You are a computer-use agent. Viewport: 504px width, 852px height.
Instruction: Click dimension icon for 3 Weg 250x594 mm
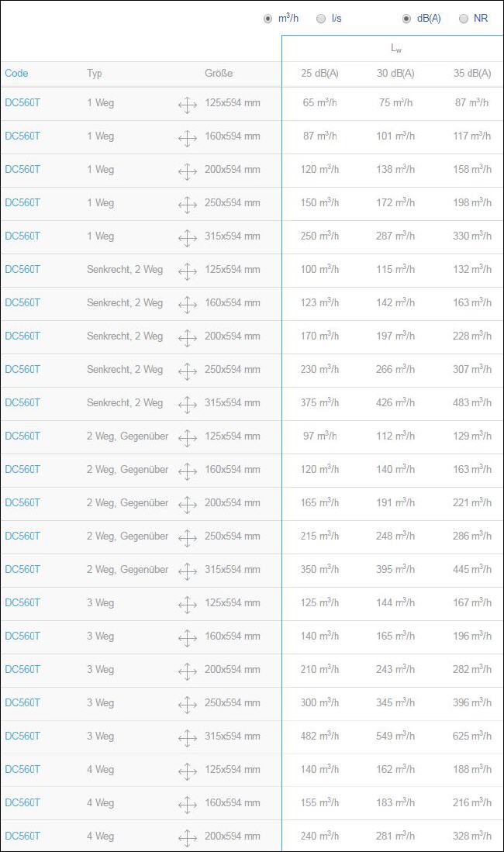[188, 705]
